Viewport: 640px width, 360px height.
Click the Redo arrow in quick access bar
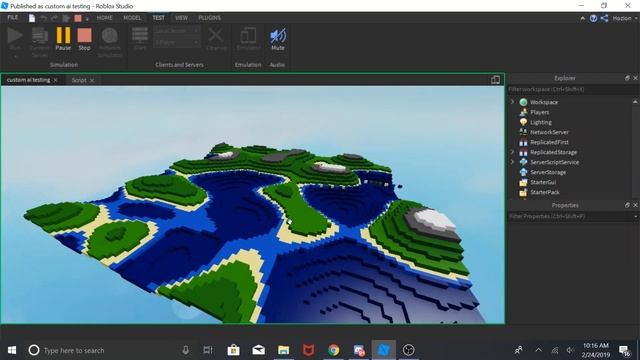coord(54,18)
